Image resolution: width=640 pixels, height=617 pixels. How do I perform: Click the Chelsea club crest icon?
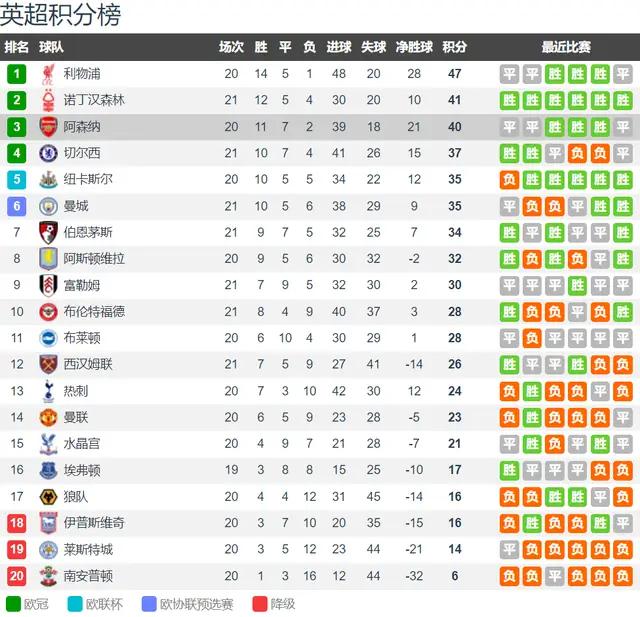click(47, 153)
